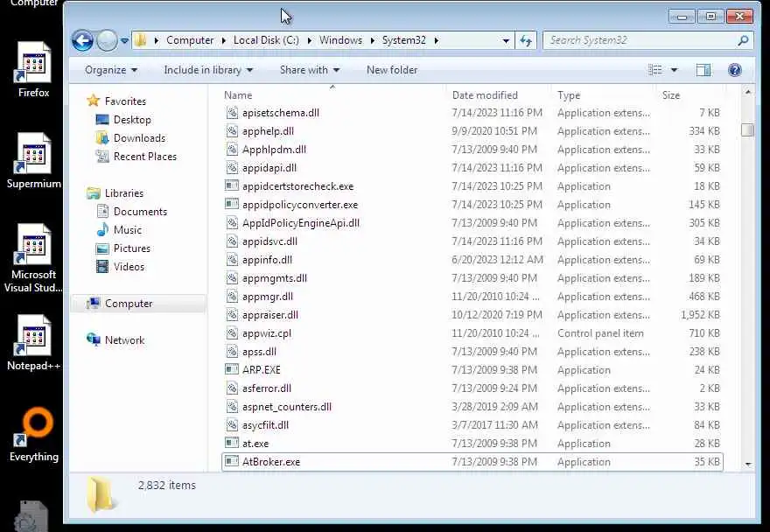The width and height of the screenshot is (770, 532).
Task: Select the appidcertstorecheck.exe icon
Action: pyautogui.click(x=232, y=186)
